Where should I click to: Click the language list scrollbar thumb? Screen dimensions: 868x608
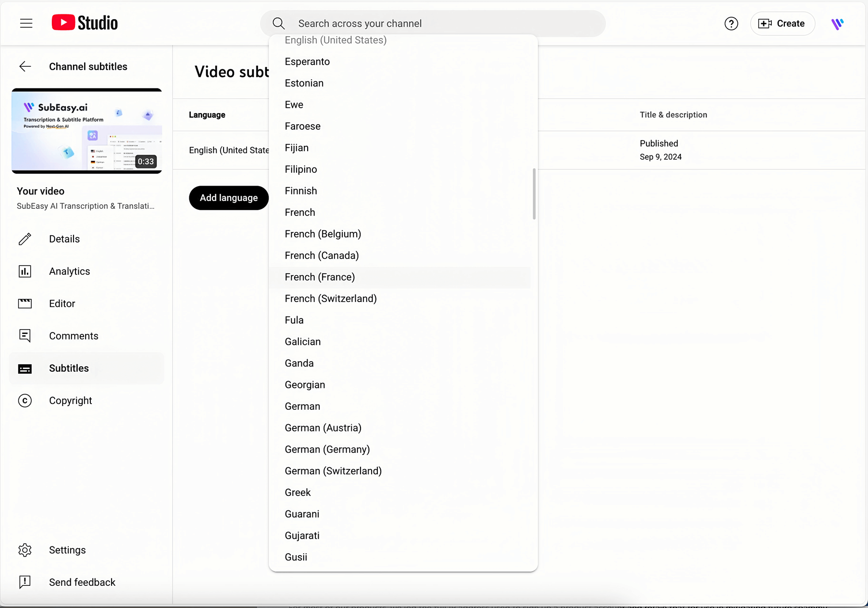[x=534, y=194]
